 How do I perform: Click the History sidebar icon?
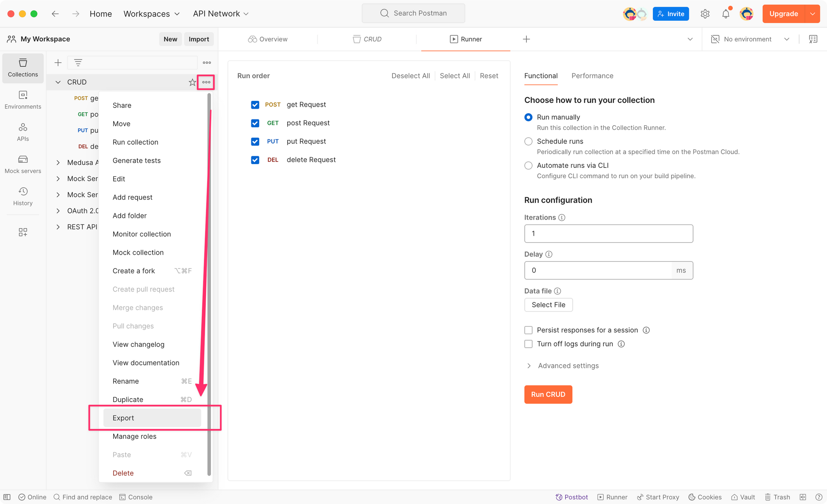tap(22, 191)
